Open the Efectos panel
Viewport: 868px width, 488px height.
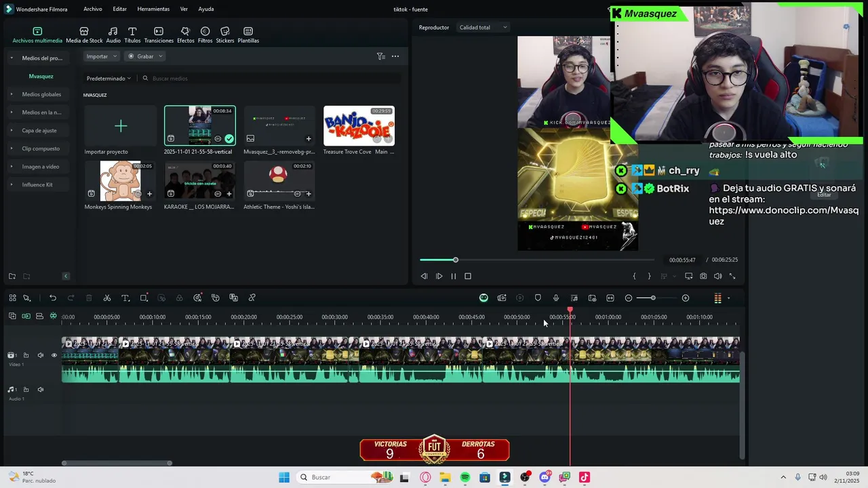point(185,35)
